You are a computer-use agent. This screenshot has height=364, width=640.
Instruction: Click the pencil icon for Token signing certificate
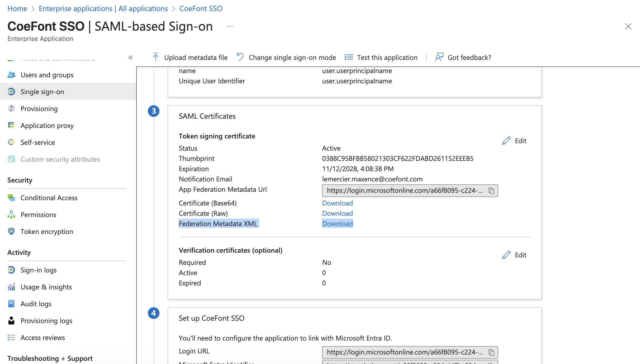click(506, 141)
